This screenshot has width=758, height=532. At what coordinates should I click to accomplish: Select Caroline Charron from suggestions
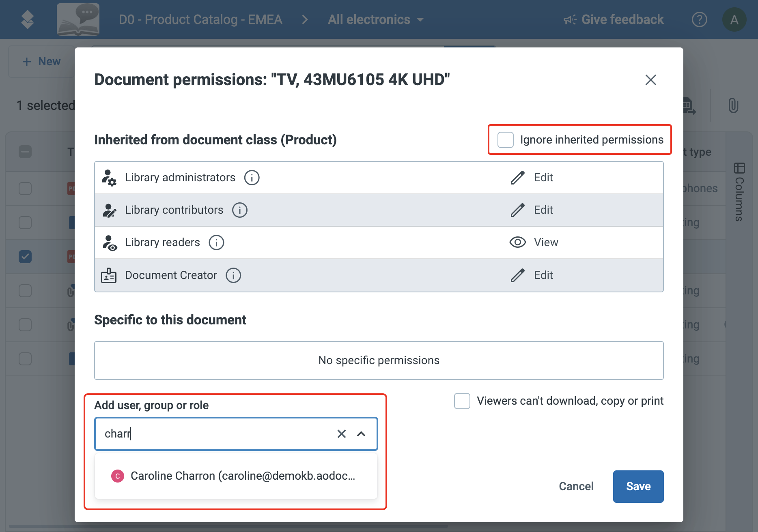point(236,476)
